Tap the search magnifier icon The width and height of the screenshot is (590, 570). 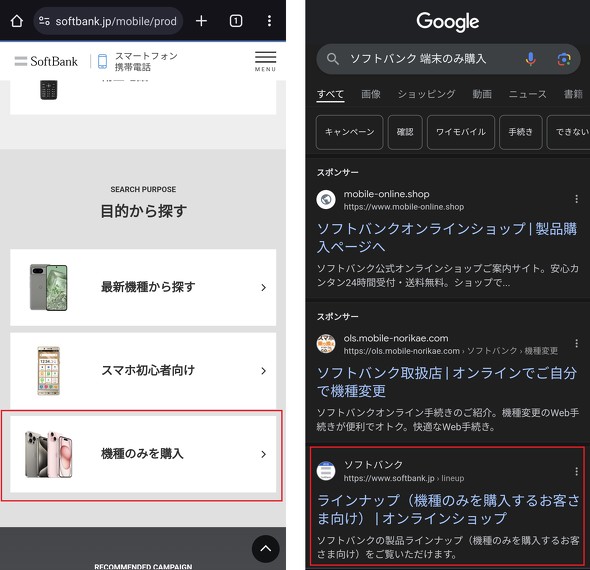coord(333,59)
